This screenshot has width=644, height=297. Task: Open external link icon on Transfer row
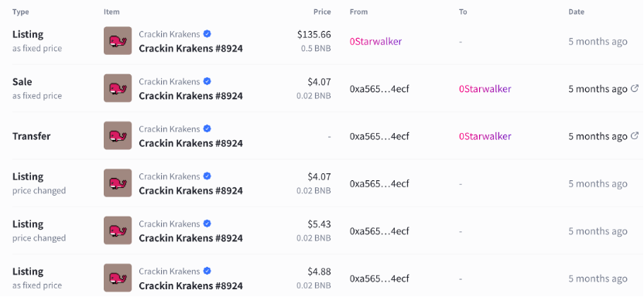click(x=635, y=136)
